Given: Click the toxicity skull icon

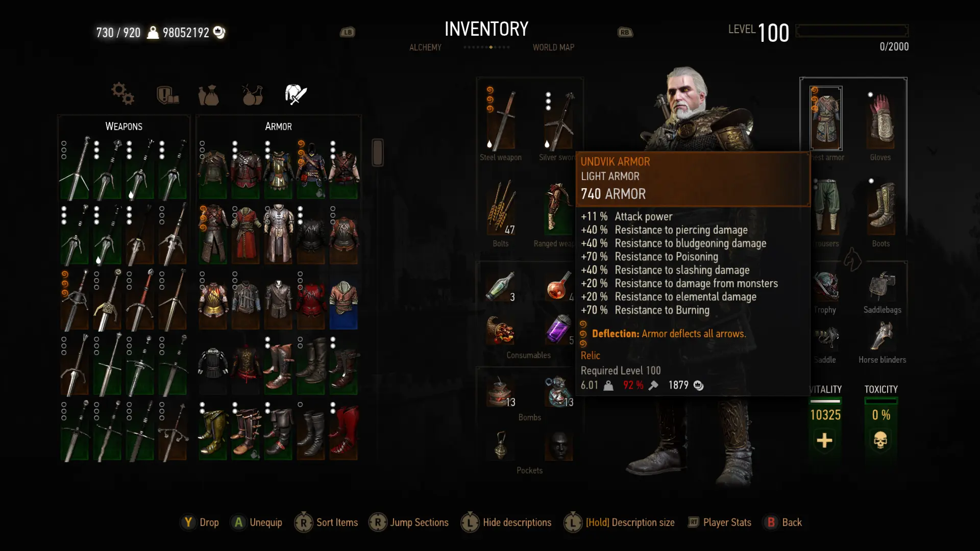Looking at the screenshot, I should pos(880,440).
